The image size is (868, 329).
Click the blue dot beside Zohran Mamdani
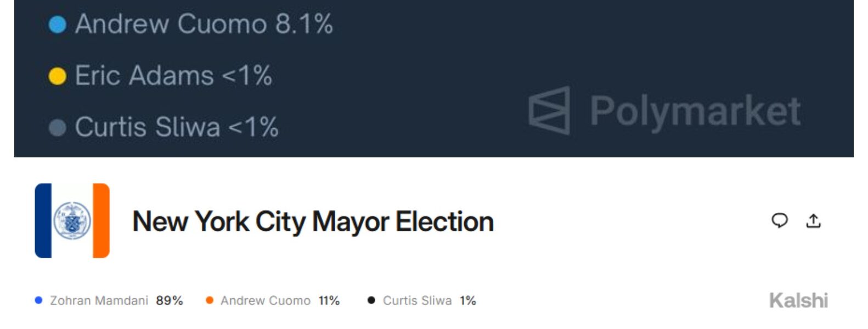[x=38, y=300]
